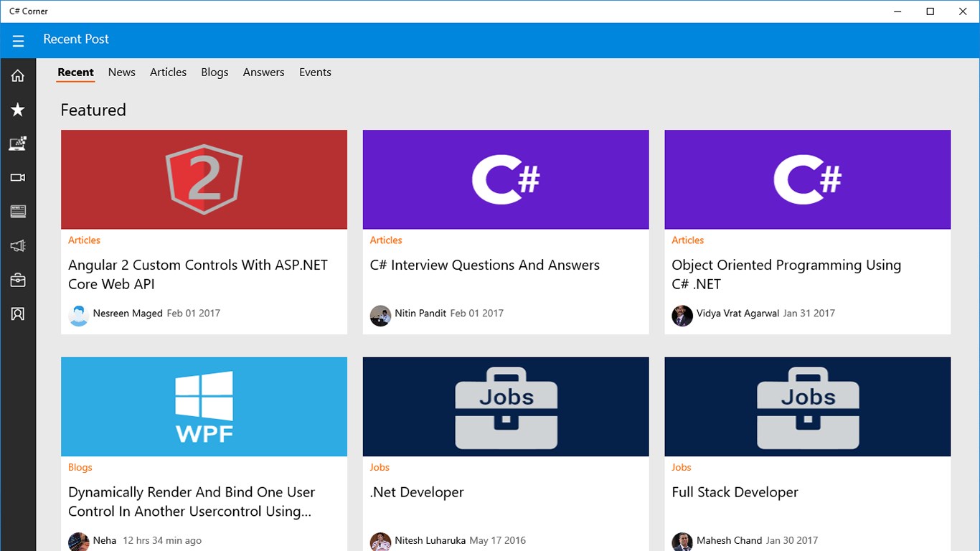Click the profile badge sidebar icon
Image resolution: width=980 pixels, height=551 pixels.
(x=18, y=314)
